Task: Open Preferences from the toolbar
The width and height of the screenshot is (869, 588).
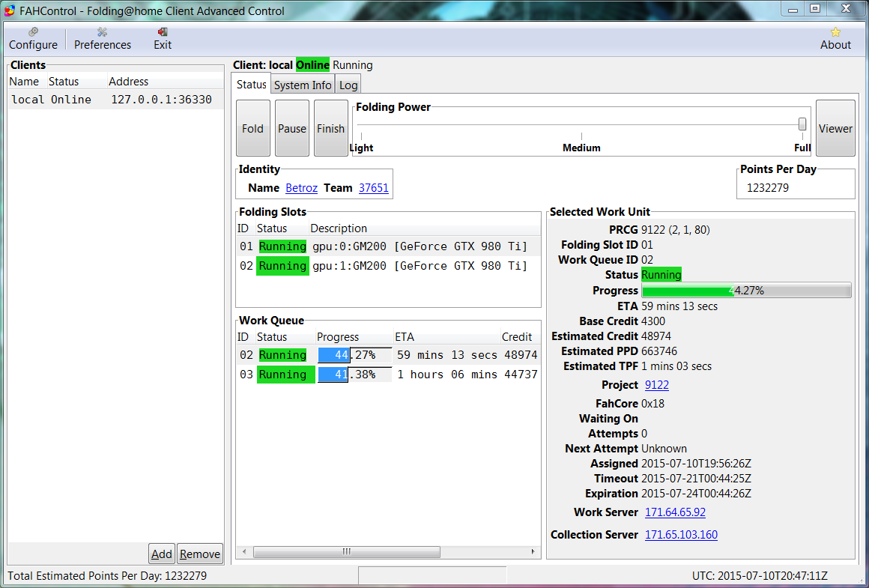Action: 103,39
